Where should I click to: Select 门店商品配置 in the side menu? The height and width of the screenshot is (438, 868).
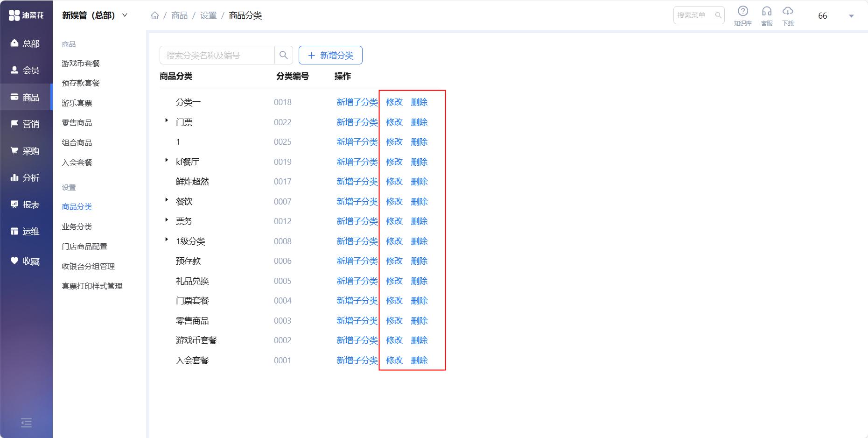click(x=84, y=247)
